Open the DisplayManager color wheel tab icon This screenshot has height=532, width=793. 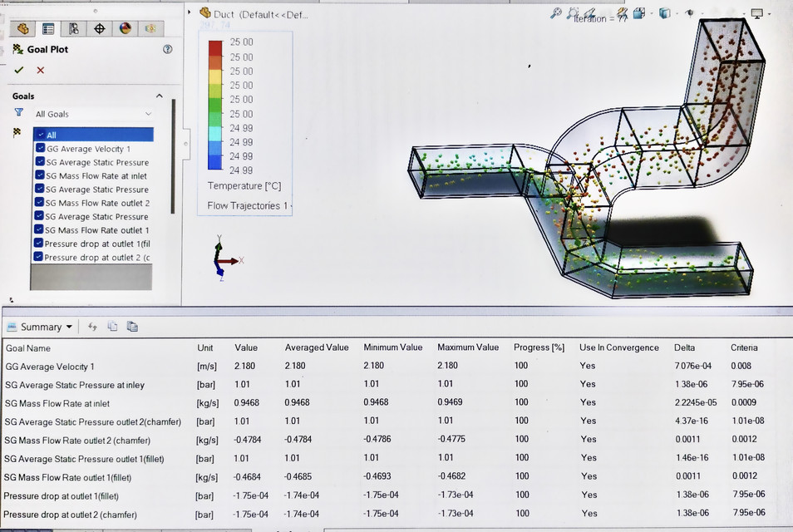pos(125,27)
